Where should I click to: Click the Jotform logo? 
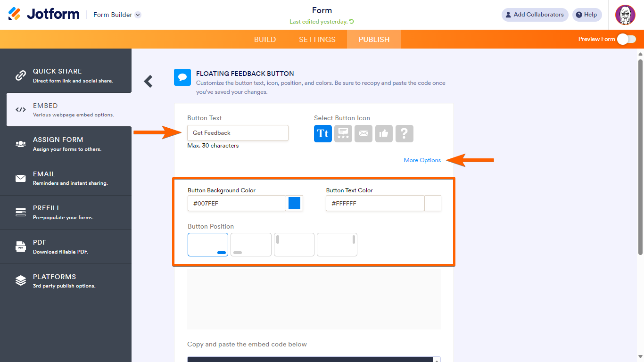pos(44,14)
